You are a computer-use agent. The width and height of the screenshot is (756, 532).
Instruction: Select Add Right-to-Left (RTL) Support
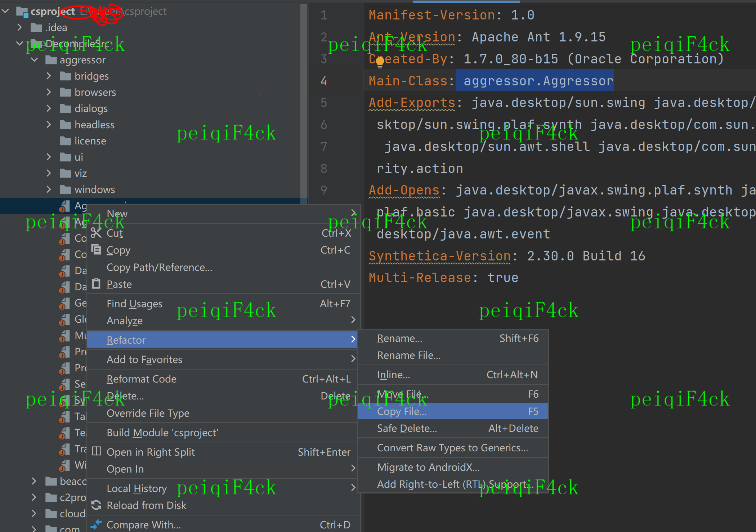pos(453,484)
